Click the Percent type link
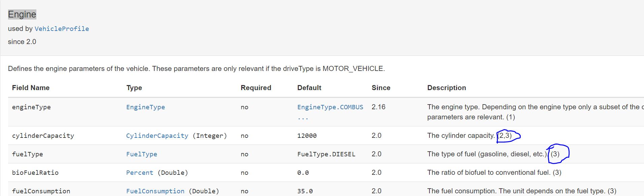Viewport: 644px width, 196px height. tap(139, 173)
